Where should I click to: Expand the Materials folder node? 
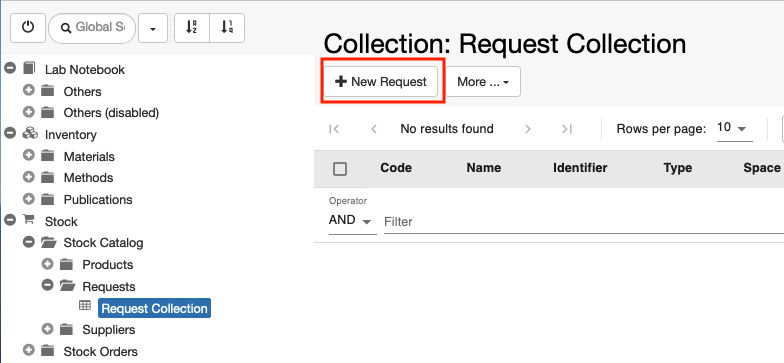[x=29, y=156]
